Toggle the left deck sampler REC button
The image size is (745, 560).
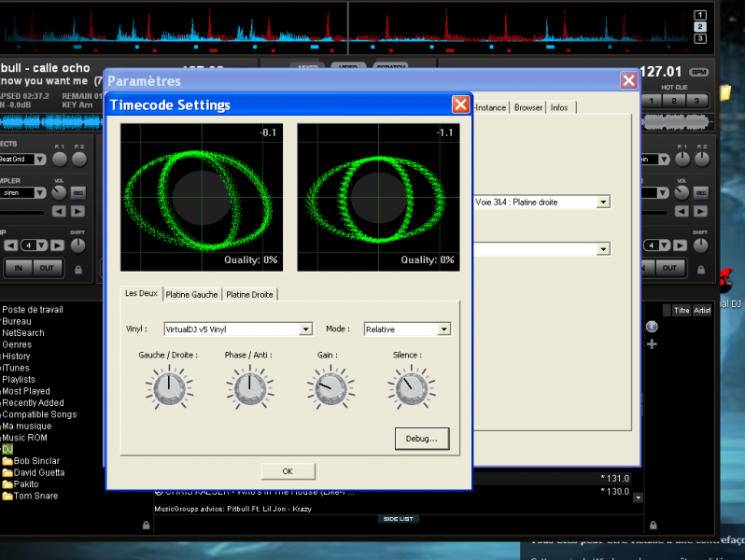[x=78, y=192]
